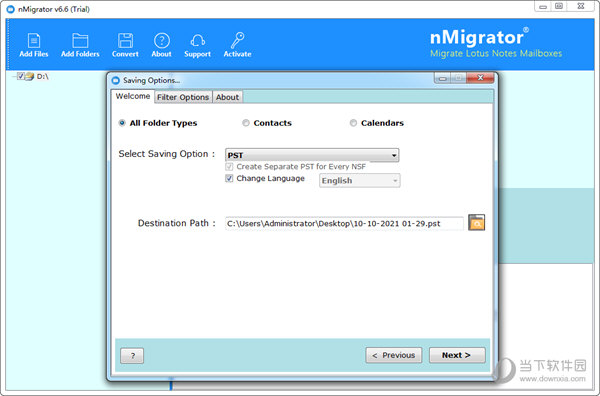Open the Support headset icon
Image resolution: width=600 pixels, height=396 pixels.
tap(197, 45)
